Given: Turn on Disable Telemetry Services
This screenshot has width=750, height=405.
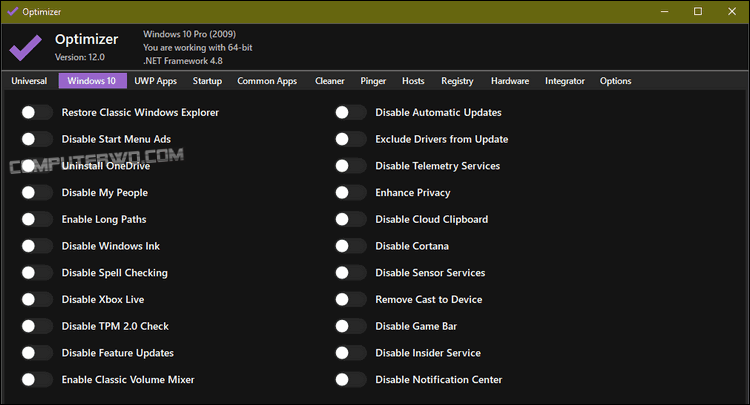Looking at the screenshot, I should [351, 166].
